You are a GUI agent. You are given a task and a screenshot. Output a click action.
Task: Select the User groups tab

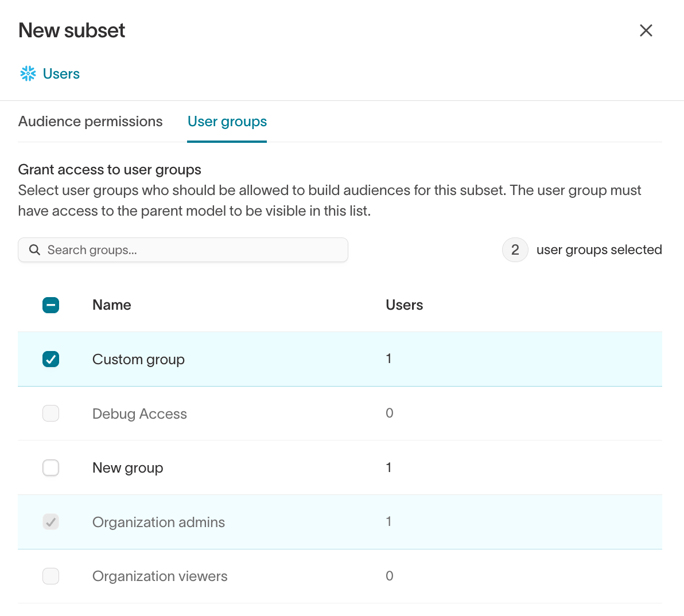[x=227, y=121]
